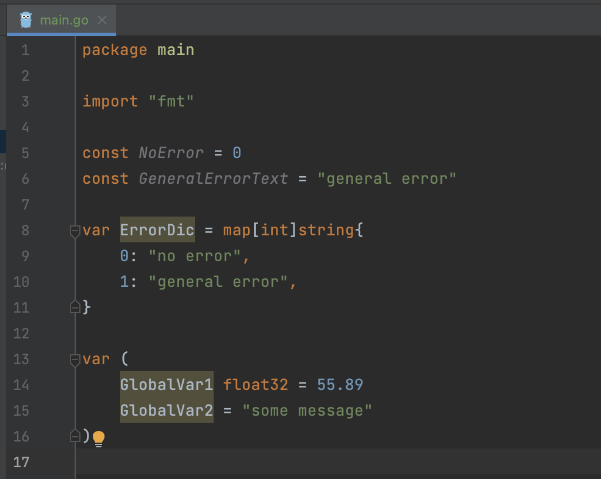Click fold end marker on line 16
The image size is (601, 479).
click(x=74, y=436)
